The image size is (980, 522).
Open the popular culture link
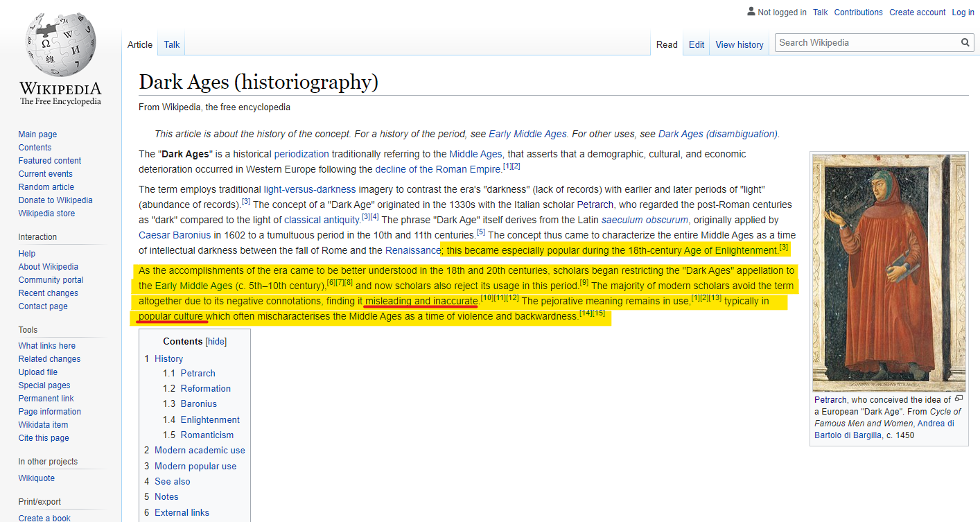(170, 316)
